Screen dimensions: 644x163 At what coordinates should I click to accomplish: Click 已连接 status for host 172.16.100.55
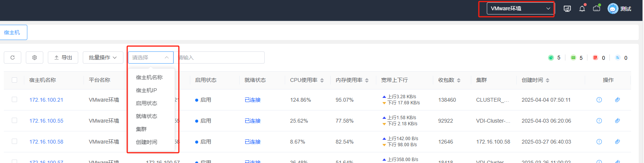click(x=253, y=121)
